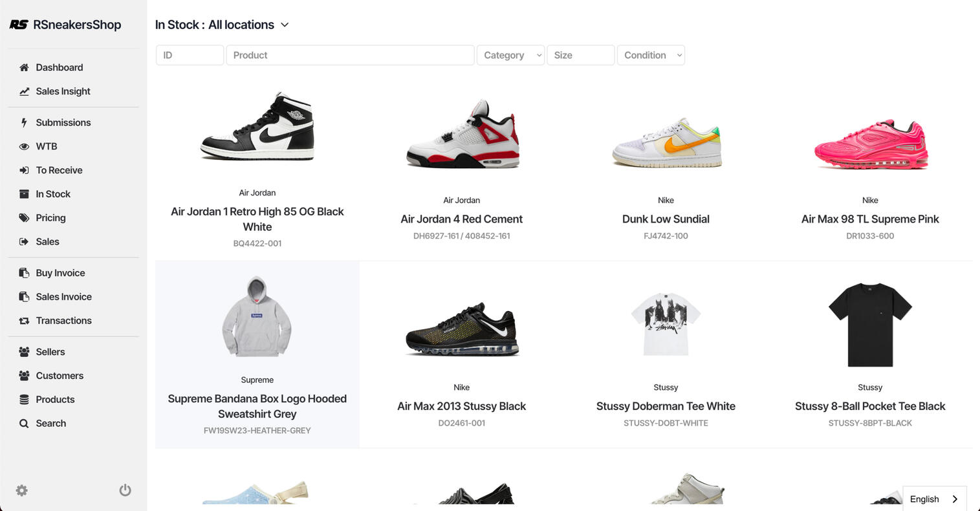Open the Buy Invoice menu item

(x=60, y=273)
